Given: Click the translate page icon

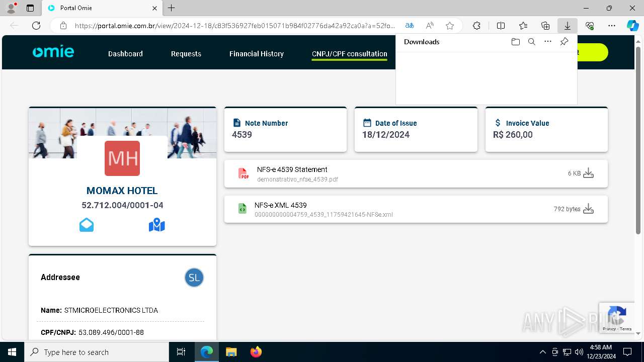Looking at the screenshot, I should click(410, 26).
